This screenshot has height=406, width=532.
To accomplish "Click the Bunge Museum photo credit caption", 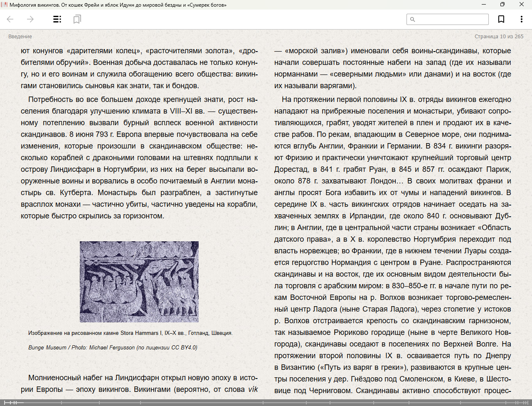I will (x=113, y=347).
